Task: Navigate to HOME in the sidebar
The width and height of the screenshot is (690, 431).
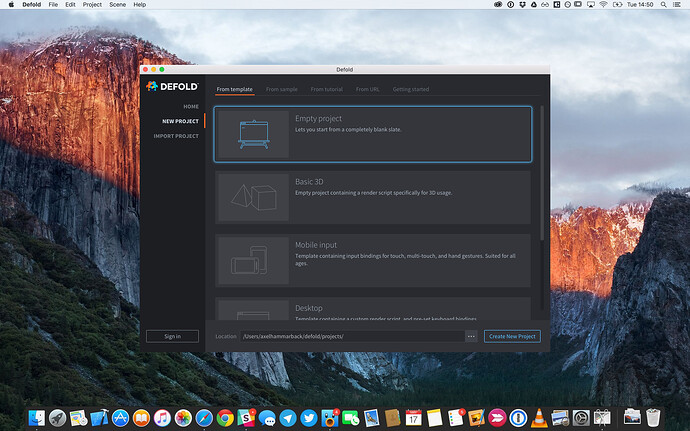Action: click(x=190, y=106)
